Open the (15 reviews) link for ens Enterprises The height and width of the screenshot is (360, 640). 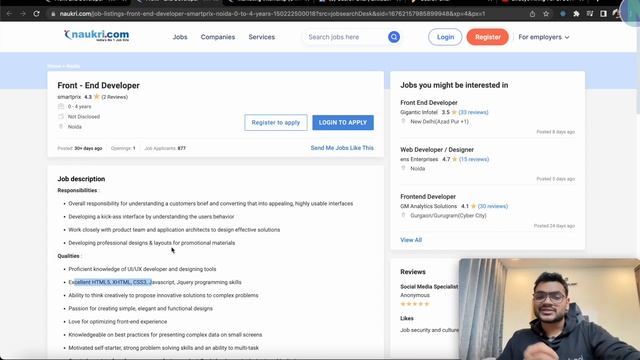(x=474, y=159)
